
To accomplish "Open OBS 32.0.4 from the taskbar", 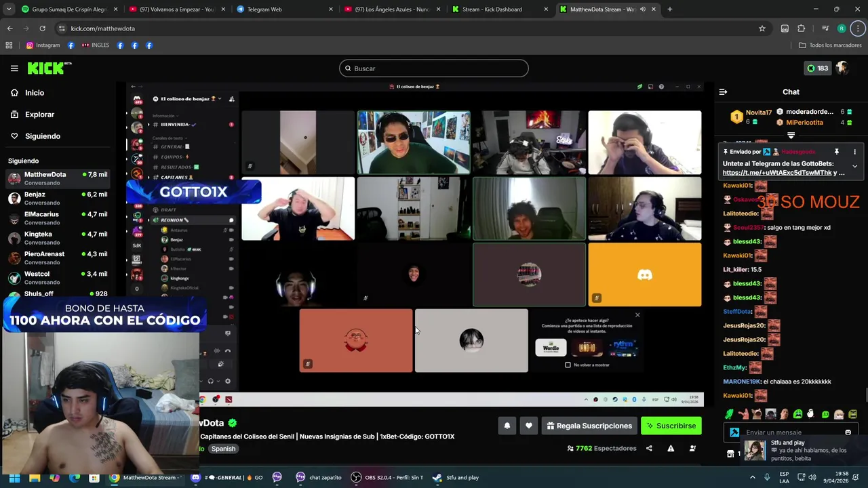I will pos(387,477).
